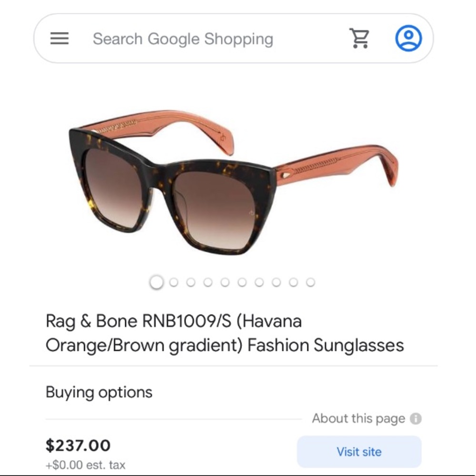Click the account profile icon

point(408,38)
